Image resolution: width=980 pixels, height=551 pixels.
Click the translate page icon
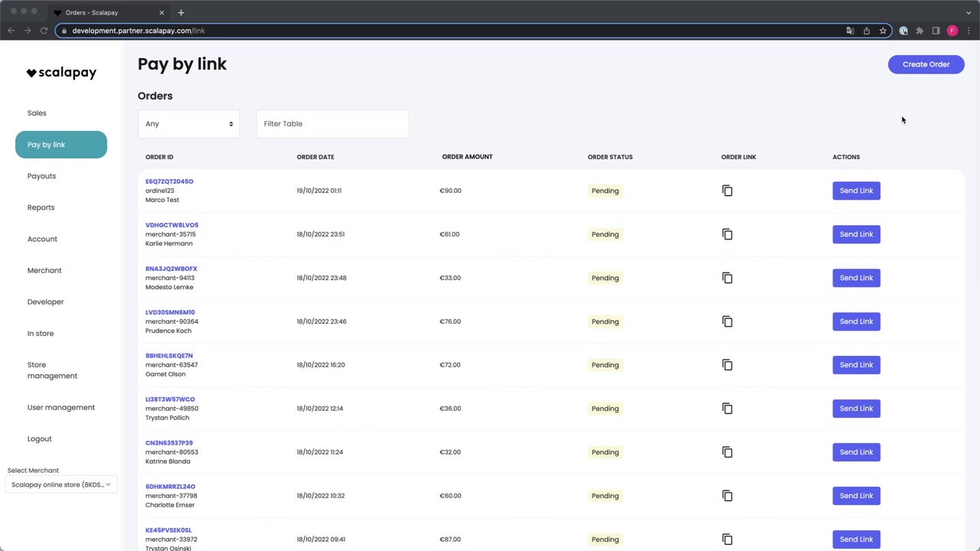[850, 31]
